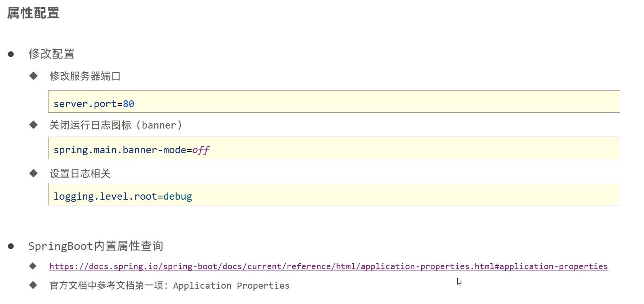Click the spring.main.banner-mode property text

click(120, 150)
